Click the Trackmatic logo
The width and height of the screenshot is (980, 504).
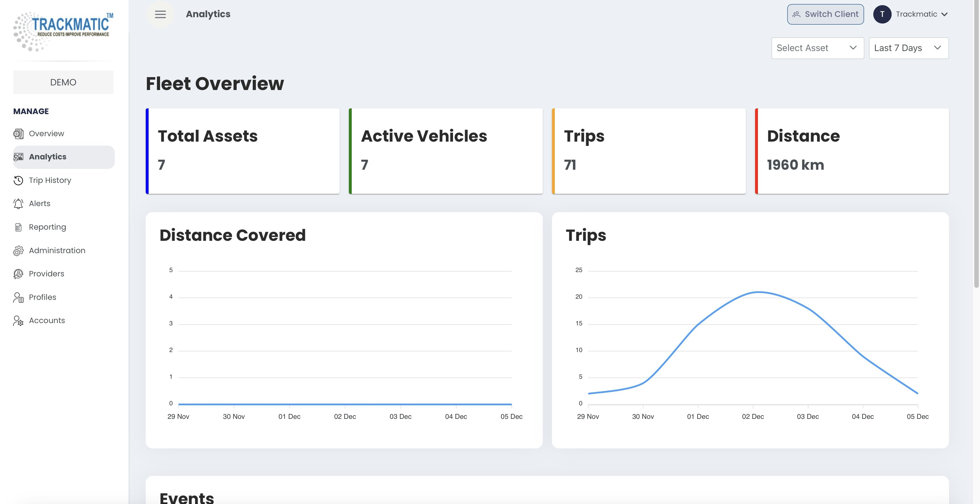(x=63, y=31)
